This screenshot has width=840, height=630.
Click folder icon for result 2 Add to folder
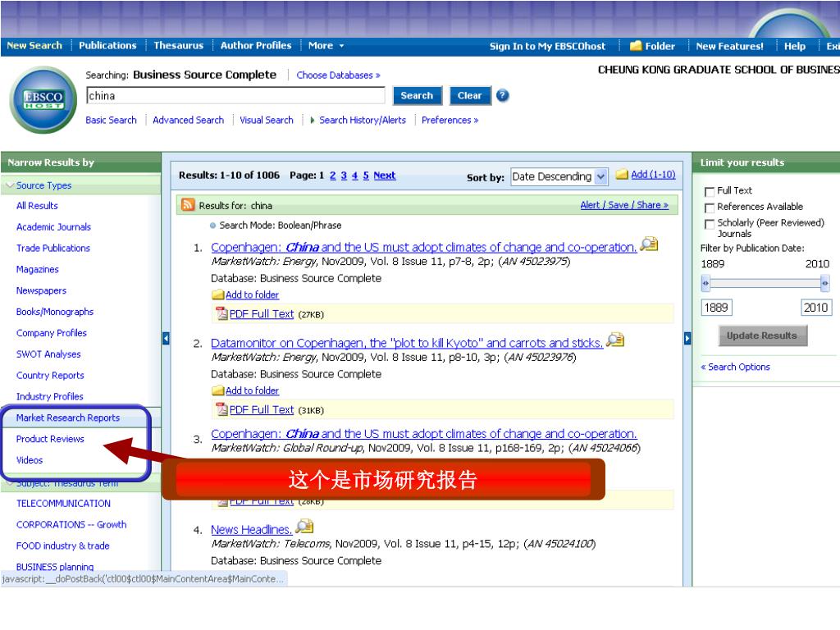coord(217,390)
